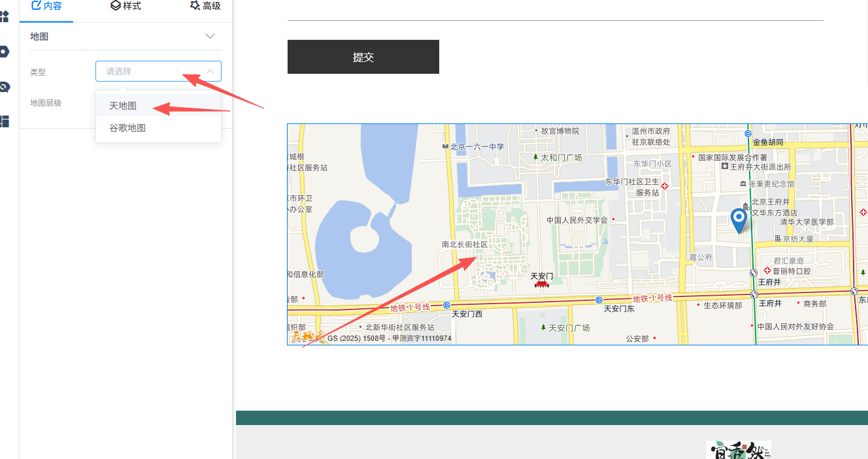Click the 提交 button
This screenshot has width=868, height=459.
(363, 57)
